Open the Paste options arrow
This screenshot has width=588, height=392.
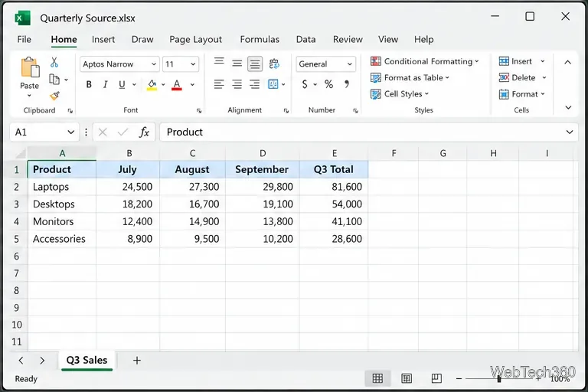(29, 96)
